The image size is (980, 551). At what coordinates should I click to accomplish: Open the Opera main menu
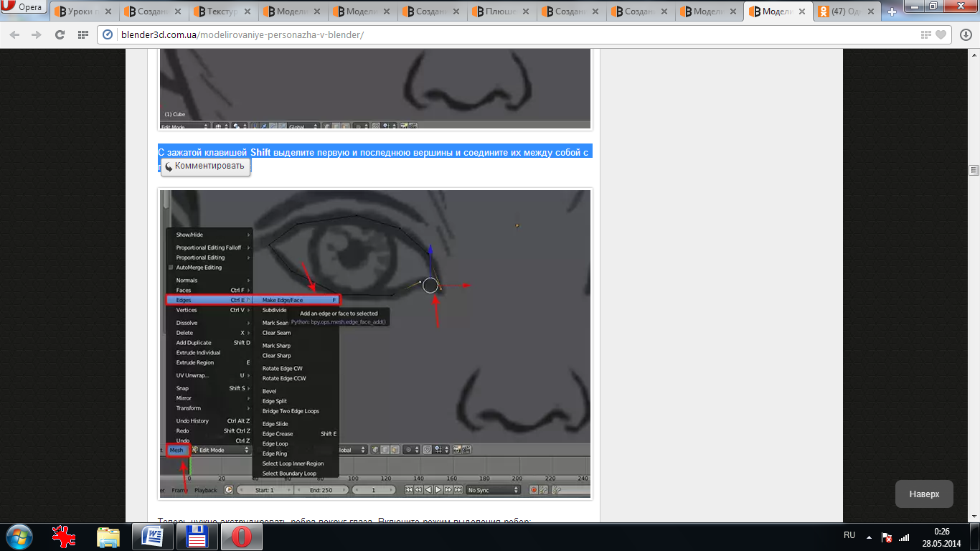pyautogui.click(x=24, y=7)
